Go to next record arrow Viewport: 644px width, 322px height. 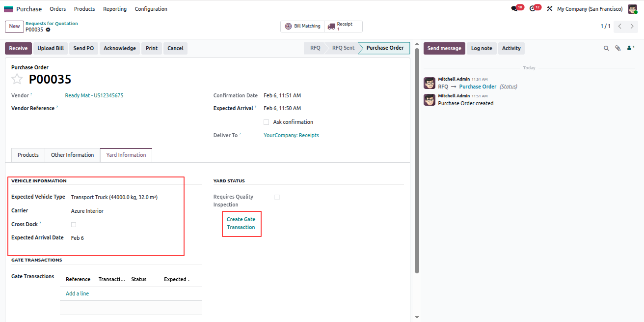coord(632,27)
